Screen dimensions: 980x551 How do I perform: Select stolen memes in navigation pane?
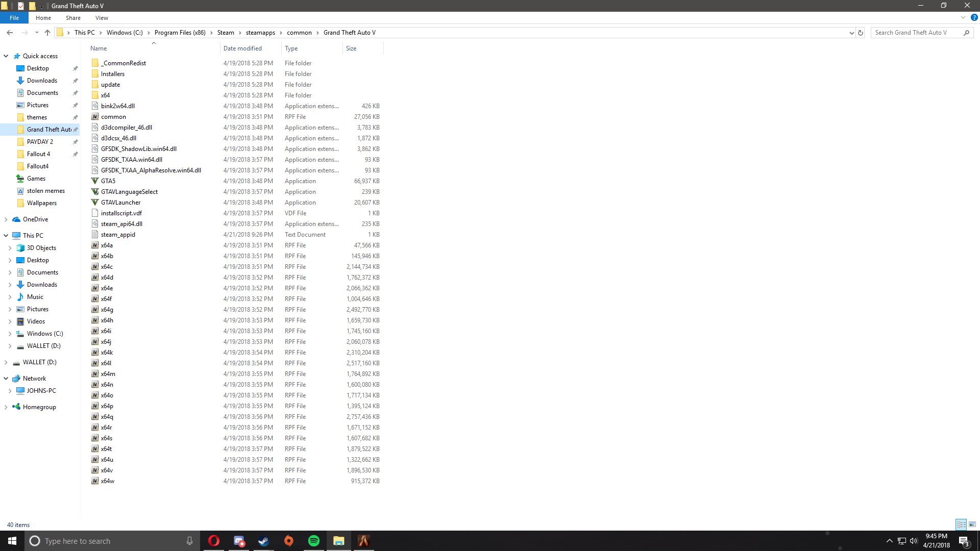click(46, 191)
